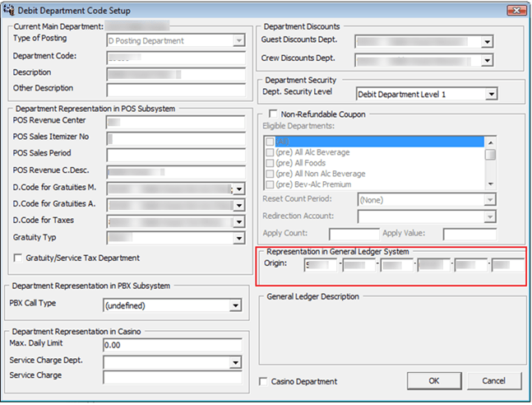Expand the PBX Call Type dropdown

(x=235, y=305)
